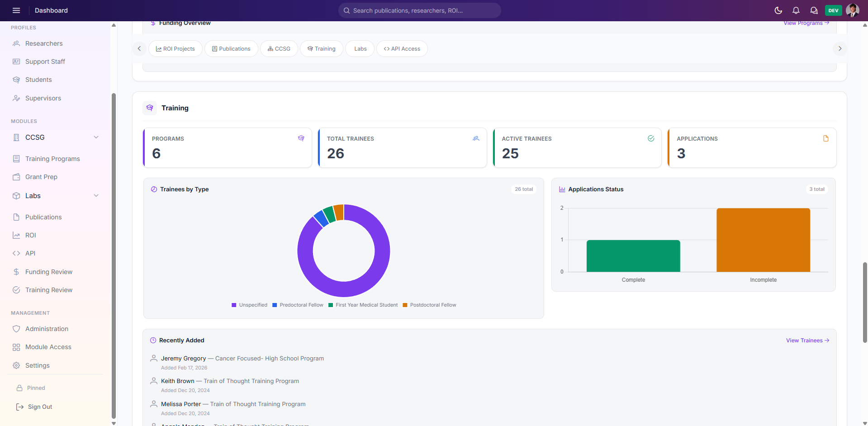
Task: Click the search magnifier icon
Action: click(x=346, y=10)
